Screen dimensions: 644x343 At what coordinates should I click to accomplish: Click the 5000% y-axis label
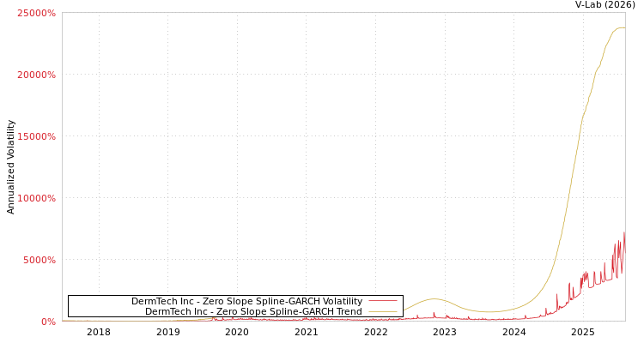tap(39, 260)
